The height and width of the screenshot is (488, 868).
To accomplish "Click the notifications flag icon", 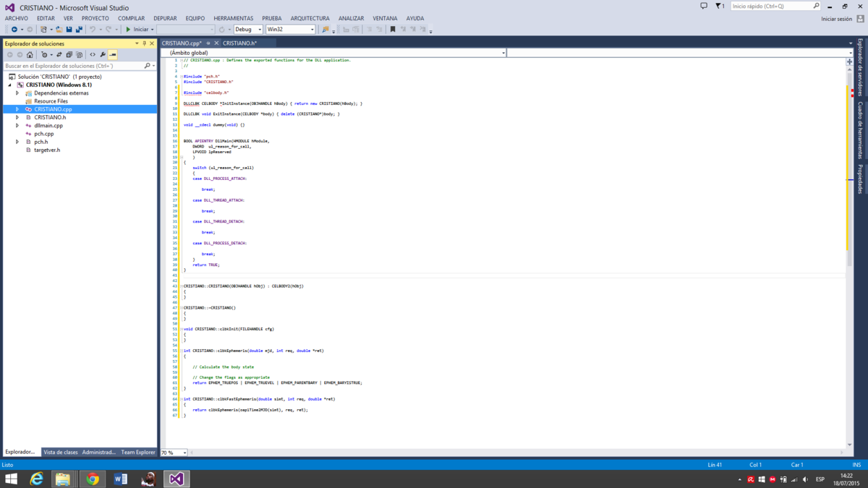I will coord(718,6).
